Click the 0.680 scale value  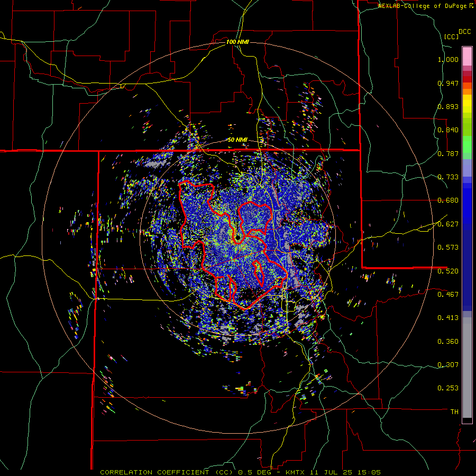pyautogui.click(x=448, y=200)
